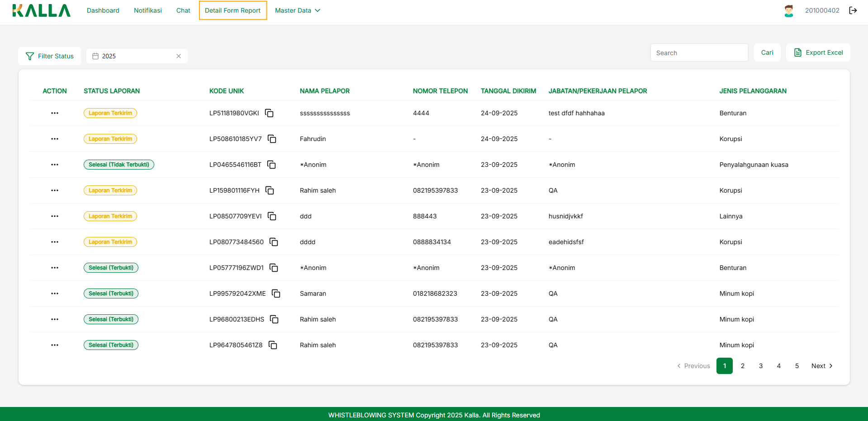Copy code LP0465546116BT to clipboard
Image resolution: width=868 pixels, height=421 pixels.
[x=271, y=165]
